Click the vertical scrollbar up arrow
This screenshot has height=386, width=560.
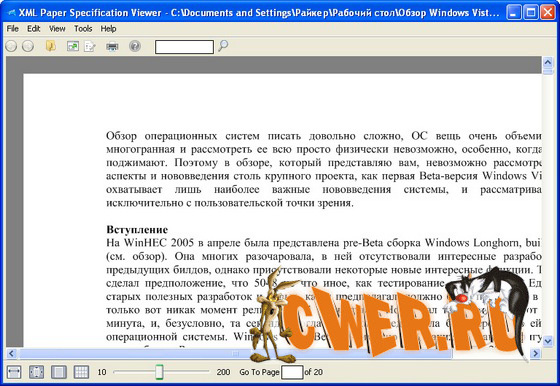pos(548,63)
